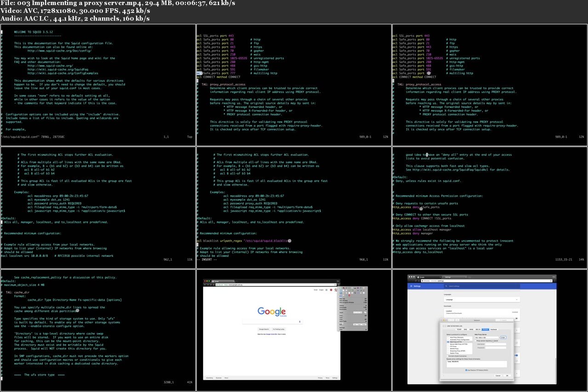Open the frame showing TAG: cache_dir documentation
This screenshot has width=588, height=392.
point(98,330)
